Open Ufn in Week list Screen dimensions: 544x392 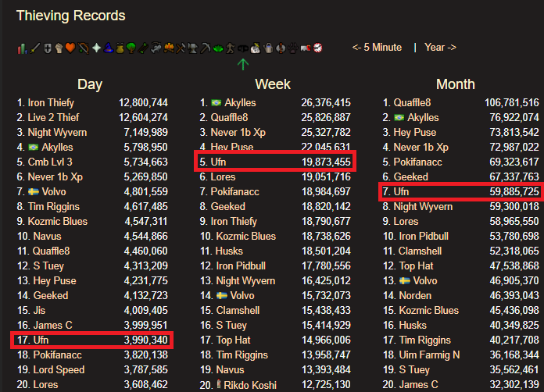pos(218,162)
